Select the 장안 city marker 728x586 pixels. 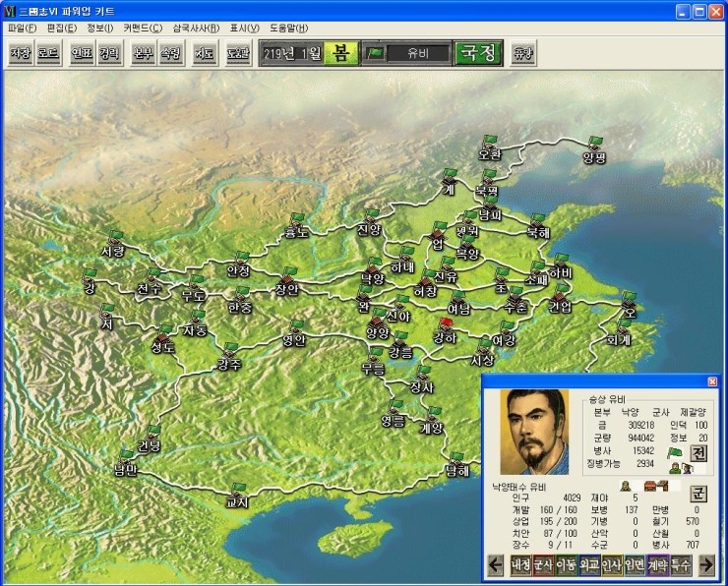[x=287, y=282]
